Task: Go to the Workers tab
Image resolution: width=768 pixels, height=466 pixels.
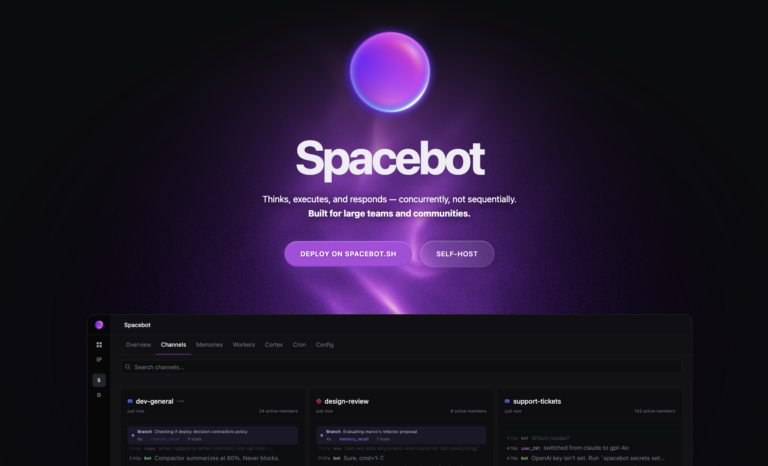Action: tap(243, 344)
